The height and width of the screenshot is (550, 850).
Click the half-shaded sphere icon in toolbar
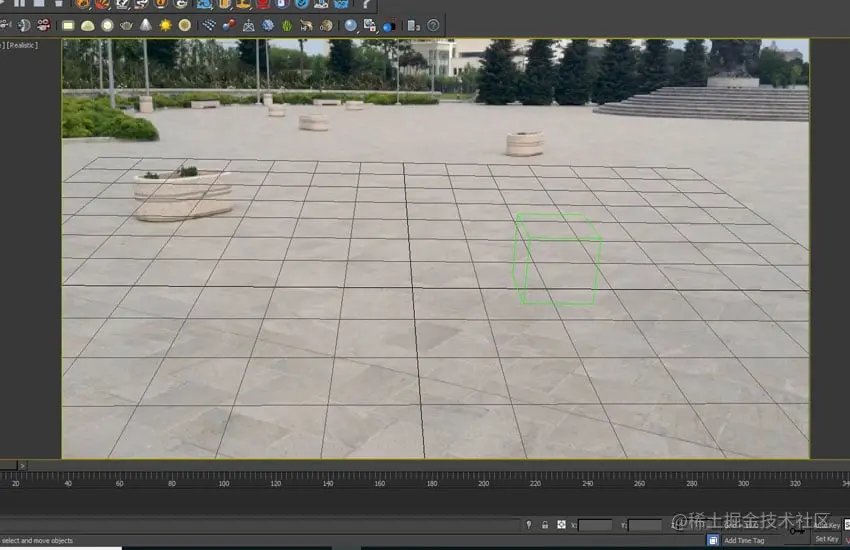pyautogui.click(x=24, y=25)
